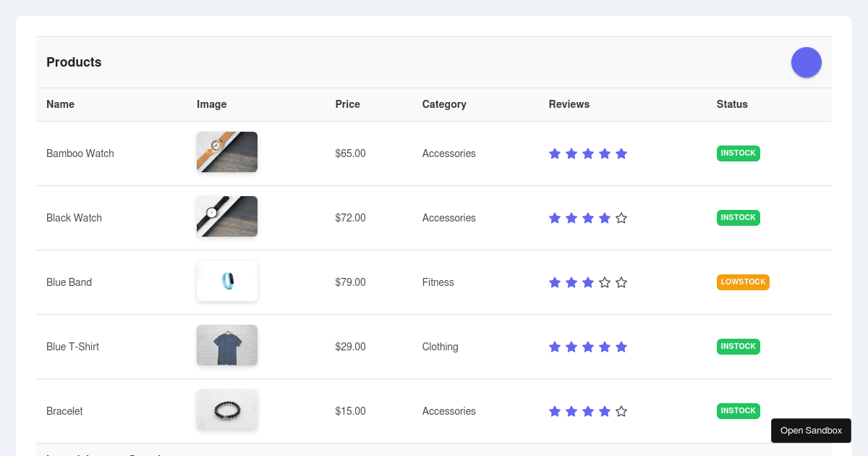Viewport: 868px width, 456px height.
Task: Click the empty fifth star for Black Watch
Action: coord(621,218)
